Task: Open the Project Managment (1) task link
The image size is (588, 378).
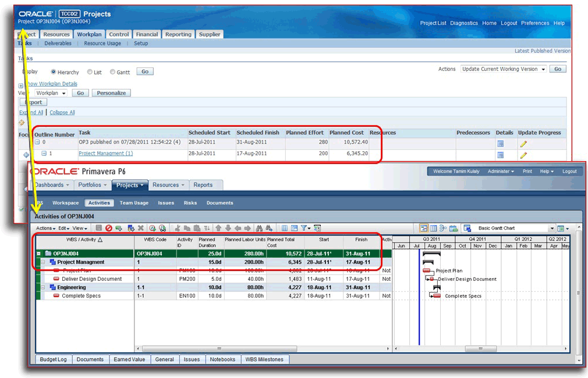Action: pyautogui.click(x=105, y=154)
